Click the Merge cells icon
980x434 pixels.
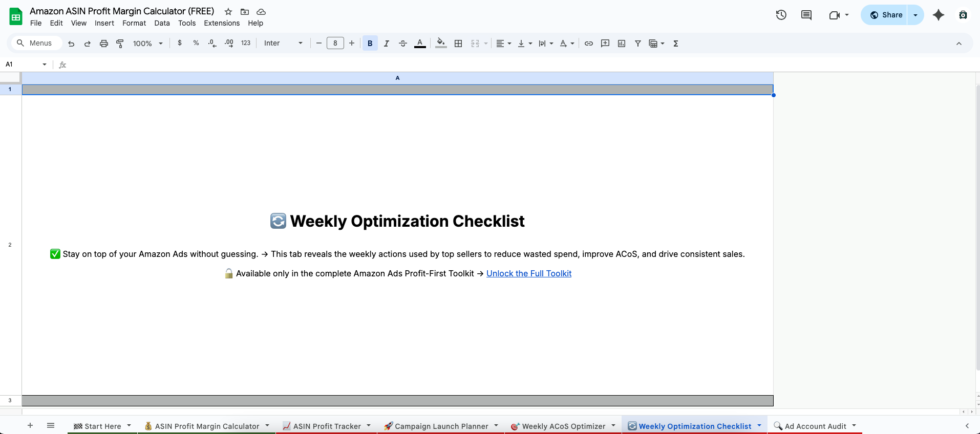[475, 44]
